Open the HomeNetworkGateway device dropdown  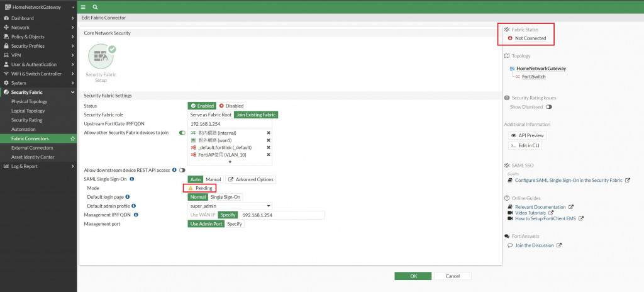click(x=38, y=7)
